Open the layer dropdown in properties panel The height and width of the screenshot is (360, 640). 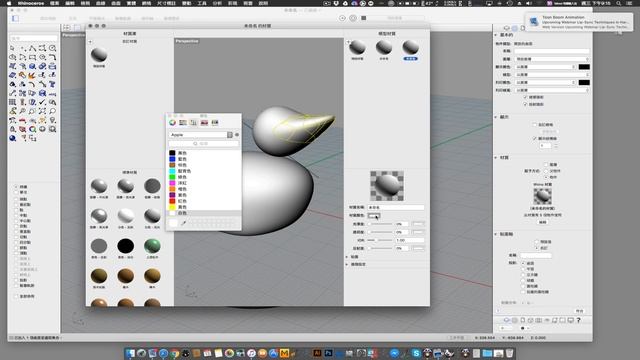pyautogui.click(x=552, y=59)
